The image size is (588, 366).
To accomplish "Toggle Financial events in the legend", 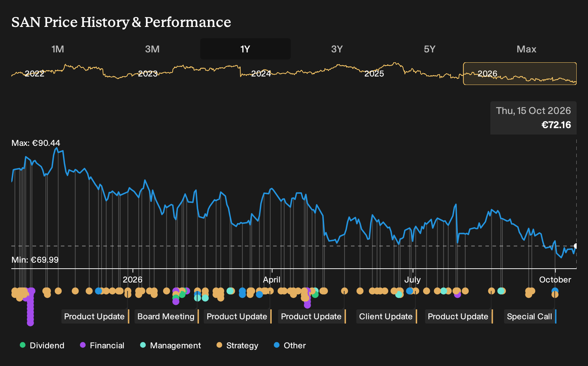I will (102, 345).
